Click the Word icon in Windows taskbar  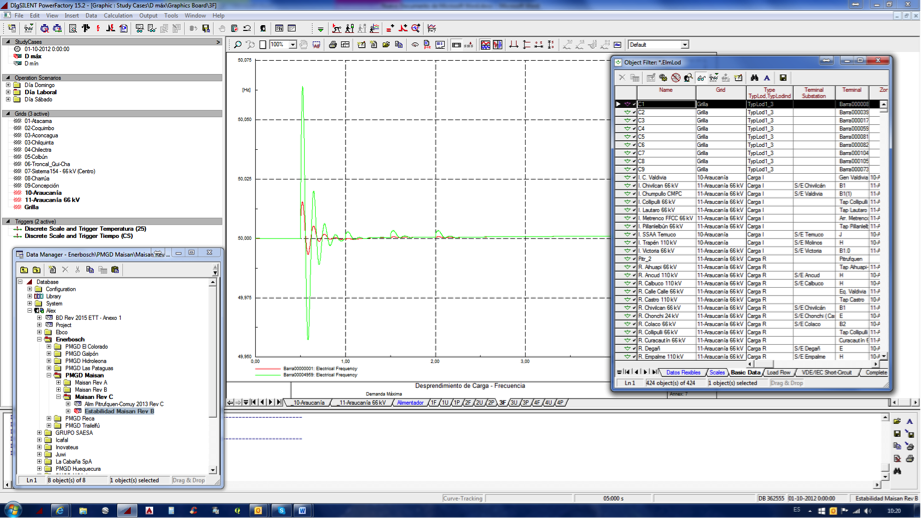[x=302, y=510]
